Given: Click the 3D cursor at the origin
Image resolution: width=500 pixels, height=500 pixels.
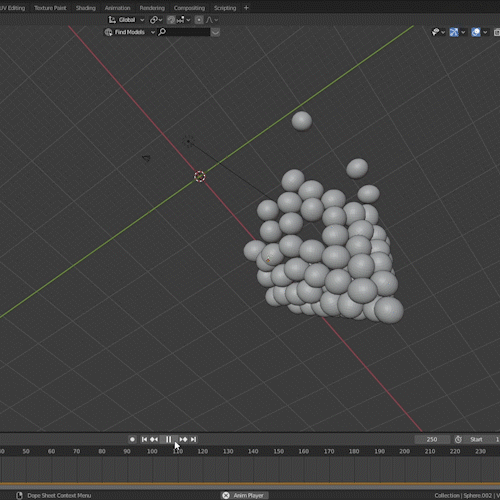Looking at the screenshot, I should pyautogui.click(x=200, y=176).
